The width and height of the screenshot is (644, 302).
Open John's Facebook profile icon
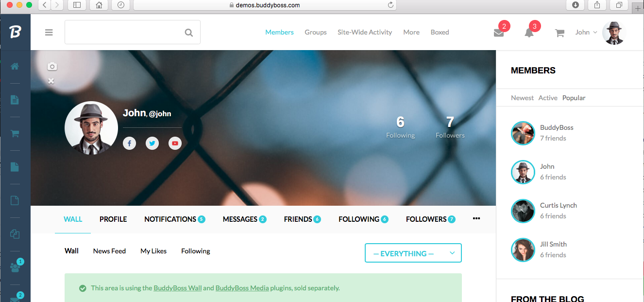coord(129,143)
